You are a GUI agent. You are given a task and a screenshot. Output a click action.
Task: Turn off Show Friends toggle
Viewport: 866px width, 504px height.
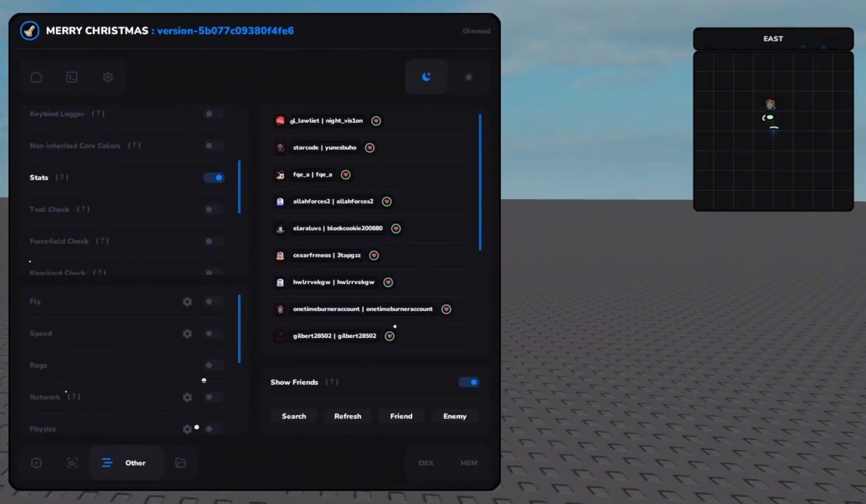[469, 382]
